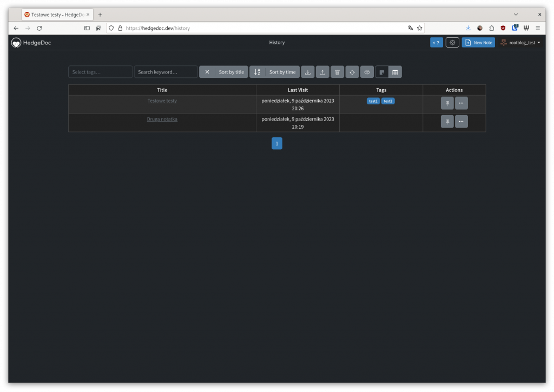
Task: Pin the Testowe testy note
Action: 447,103
